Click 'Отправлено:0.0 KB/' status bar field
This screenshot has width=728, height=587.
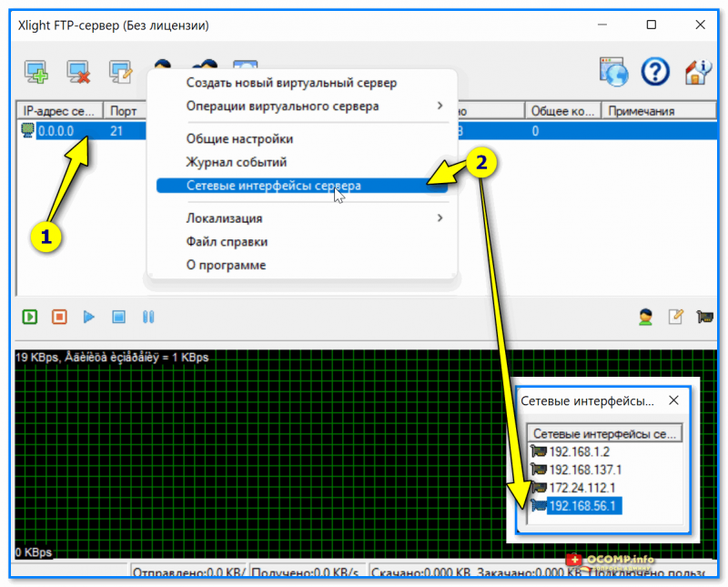click(x=188, y=572)
